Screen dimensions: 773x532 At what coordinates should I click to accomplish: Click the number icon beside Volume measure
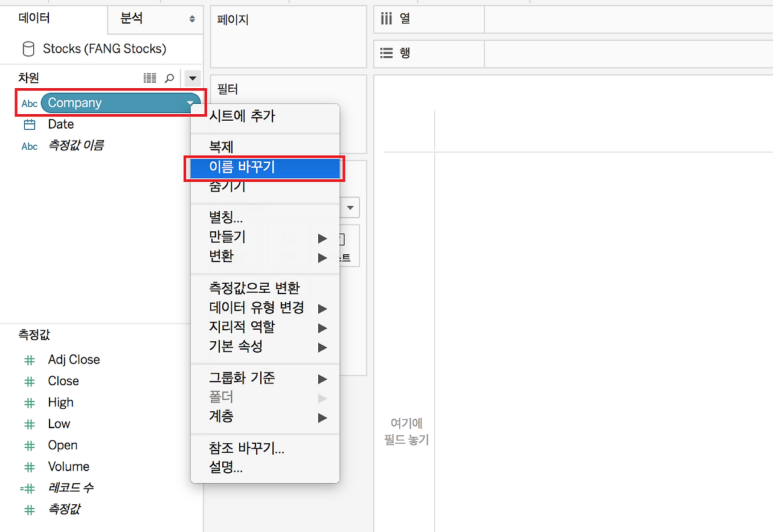30,467
